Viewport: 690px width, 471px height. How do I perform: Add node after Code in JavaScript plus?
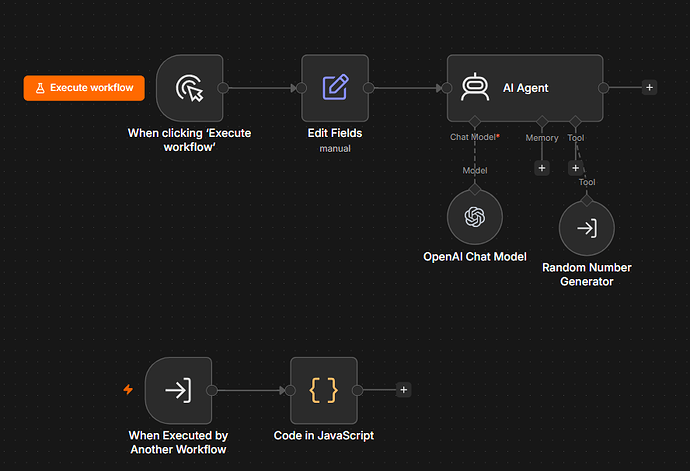coord(404,390)
